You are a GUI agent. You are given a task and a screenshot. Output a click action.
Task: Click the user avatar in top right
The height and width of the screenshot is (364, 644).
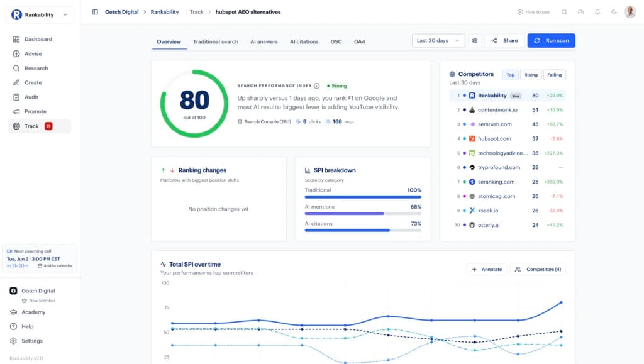(630, 12)
